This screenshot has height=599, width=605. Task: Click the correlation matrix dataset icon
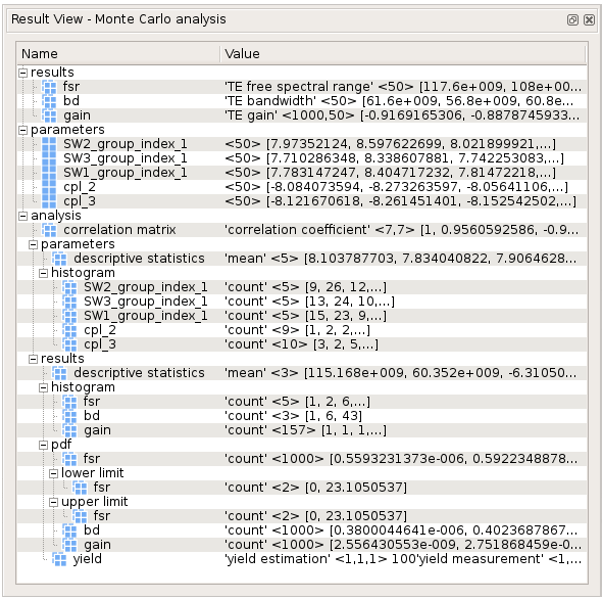click(49, 230)
